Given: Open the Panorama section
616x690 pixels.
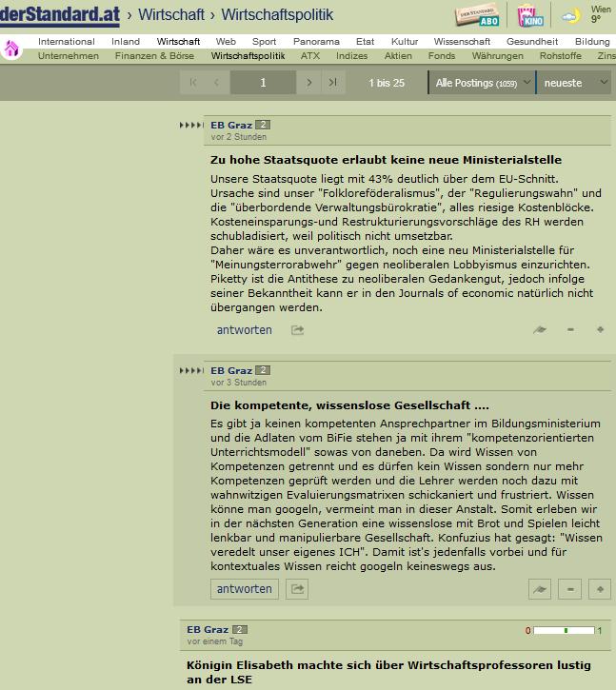Looking at the screenshot, I should 316,41.
